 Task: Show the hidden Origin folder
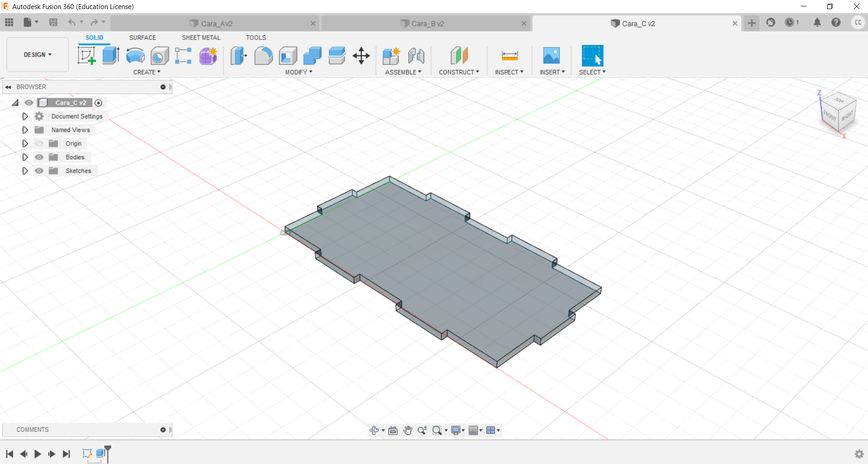39,143
